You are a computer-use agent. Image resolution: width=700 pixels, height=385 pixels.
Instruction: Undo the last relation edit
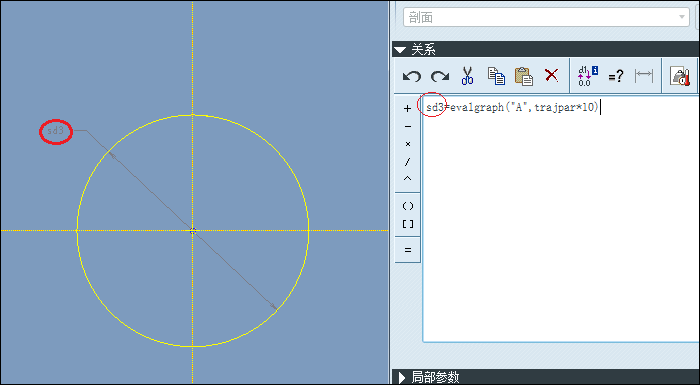(411, 76)
